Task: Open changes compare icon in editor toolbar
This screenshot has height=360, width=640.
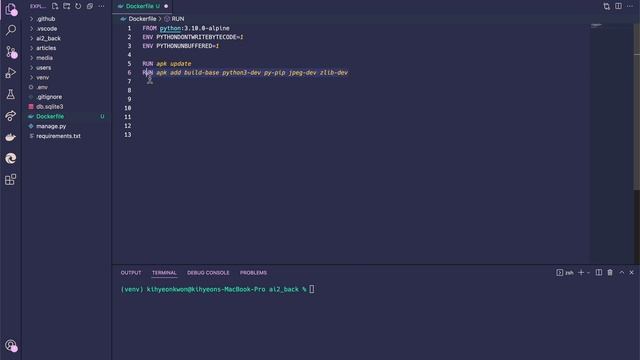Action: pos(607,6)
